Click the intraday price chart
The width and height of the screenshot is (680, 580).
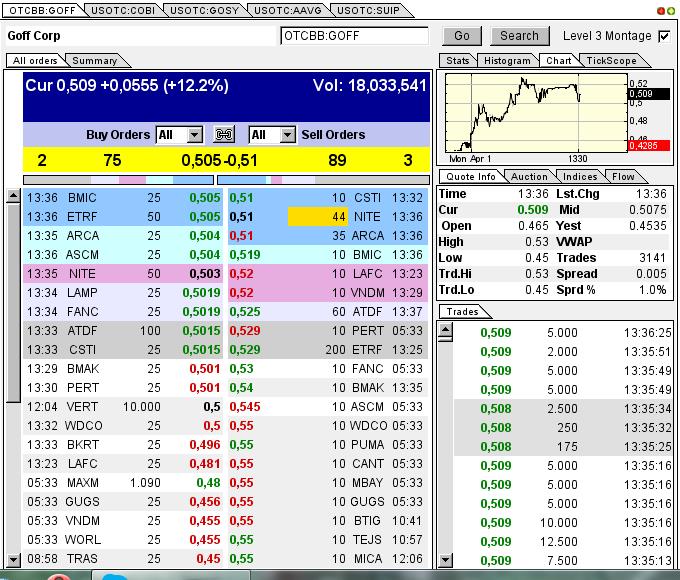click(x=536, y=113)
